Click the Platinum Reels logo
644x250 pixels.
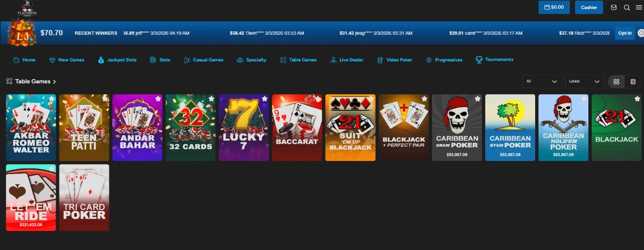(27, 9)
